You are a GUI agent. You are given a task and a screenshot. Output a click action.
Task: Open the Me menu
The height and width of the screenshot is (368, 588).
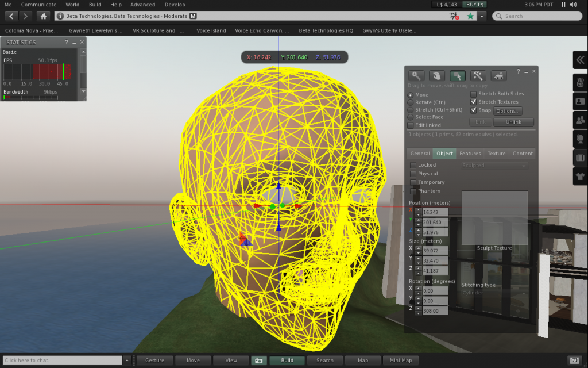[x=8, y=5]
